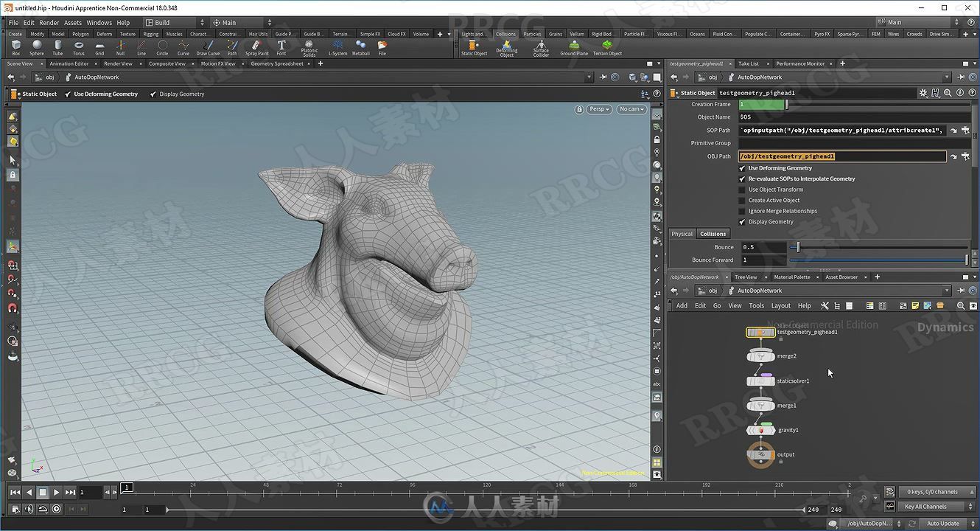The width and height of the screenshot is (980, 531).
Task: Select the Platonic Solids shelf tool
Action: pos(309,49)
